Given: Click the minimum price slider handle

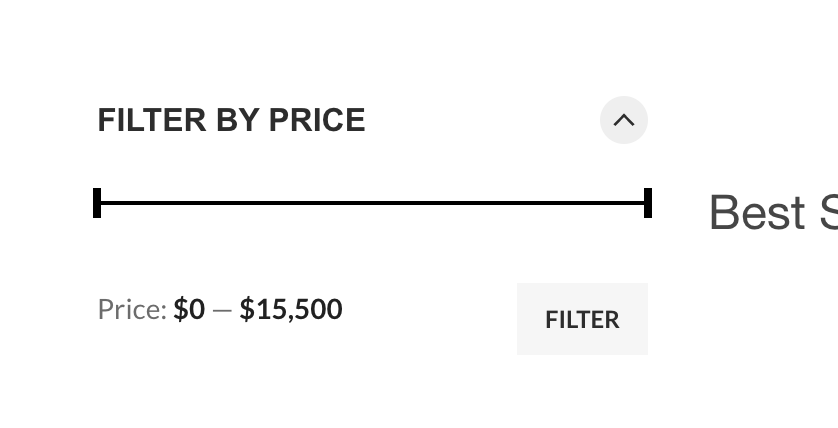Looking at the screenshot, I should (x=97, y=202).
